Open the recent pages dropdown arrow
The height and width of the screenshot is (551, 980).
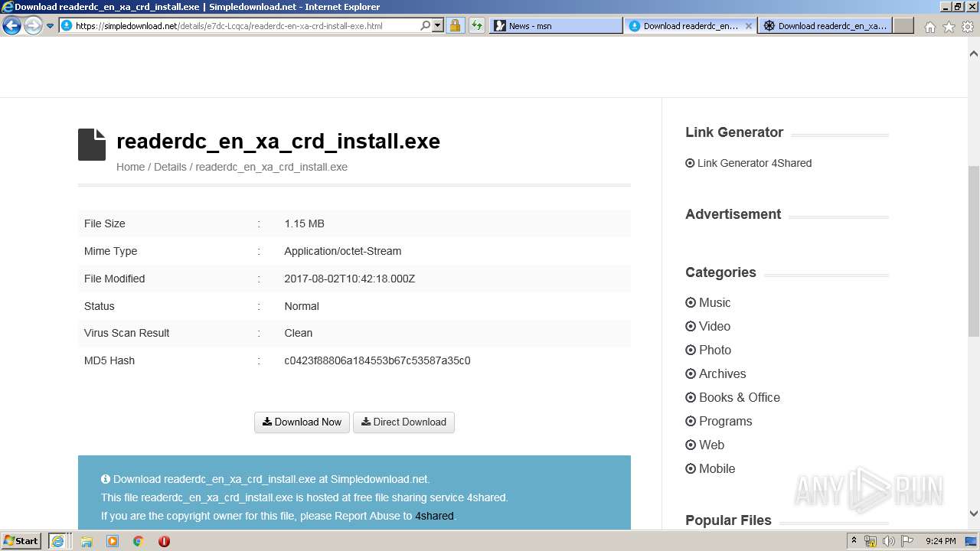coord(50,26)
